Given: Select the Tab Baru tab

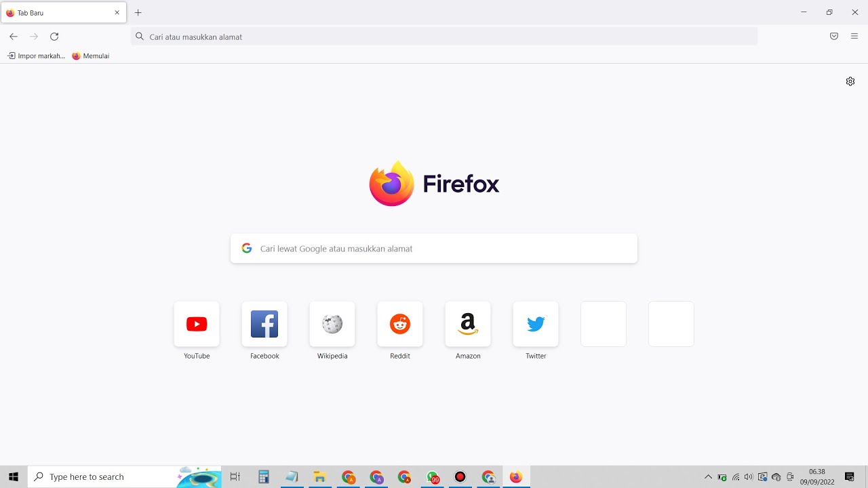Looking at the screenshot, I should click(x=64, y=13).
